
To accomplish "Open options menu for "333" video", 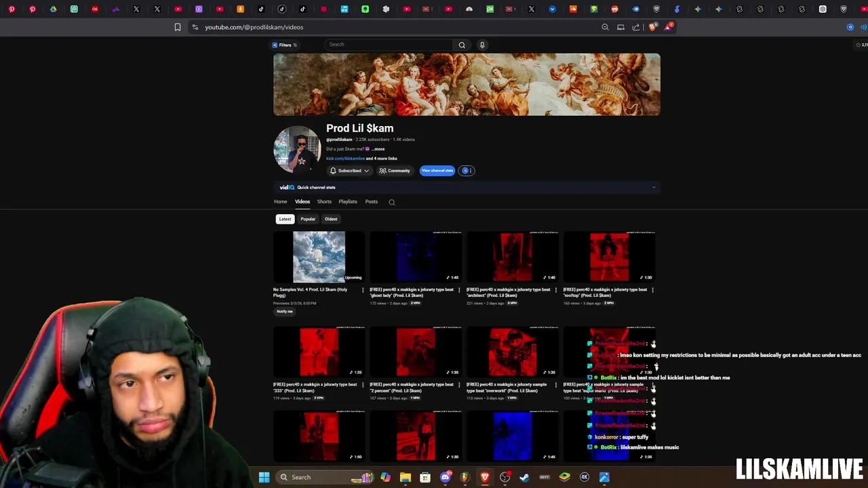I will click(363, 385).
